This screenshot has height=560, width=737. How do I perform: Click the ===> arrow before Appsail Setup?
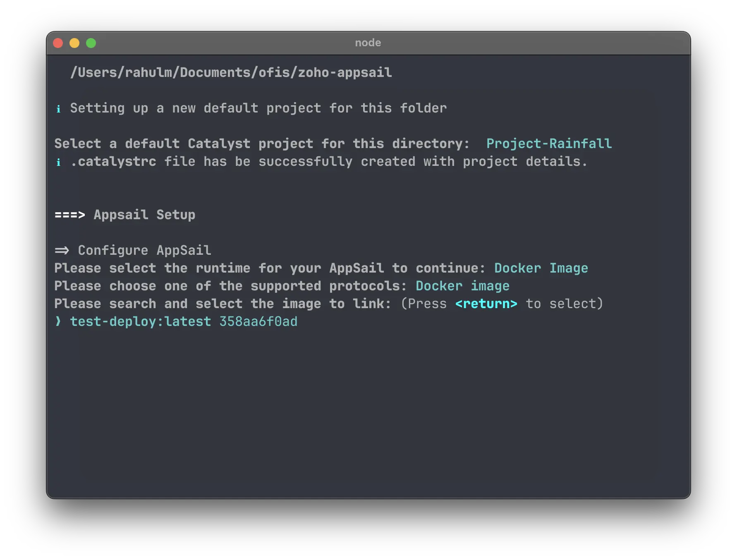[69, 215]
